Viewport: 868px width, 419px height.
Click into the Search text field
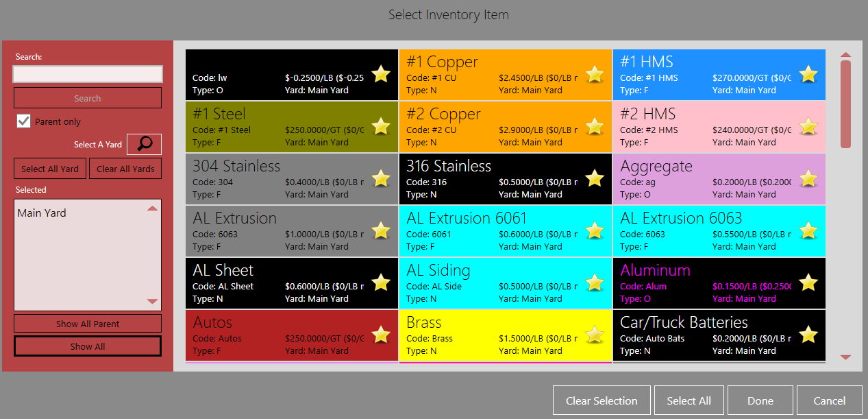(88, 74)
